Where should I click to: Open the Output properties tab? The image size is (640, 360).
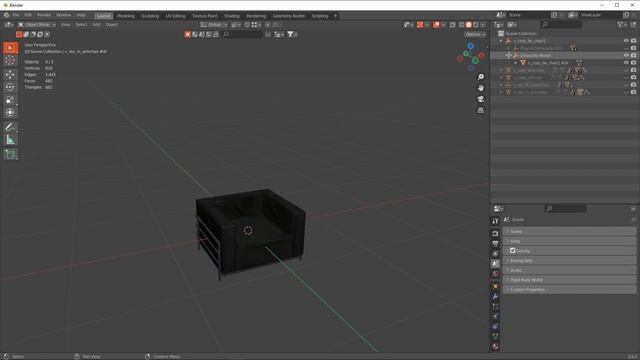[495, 244]
